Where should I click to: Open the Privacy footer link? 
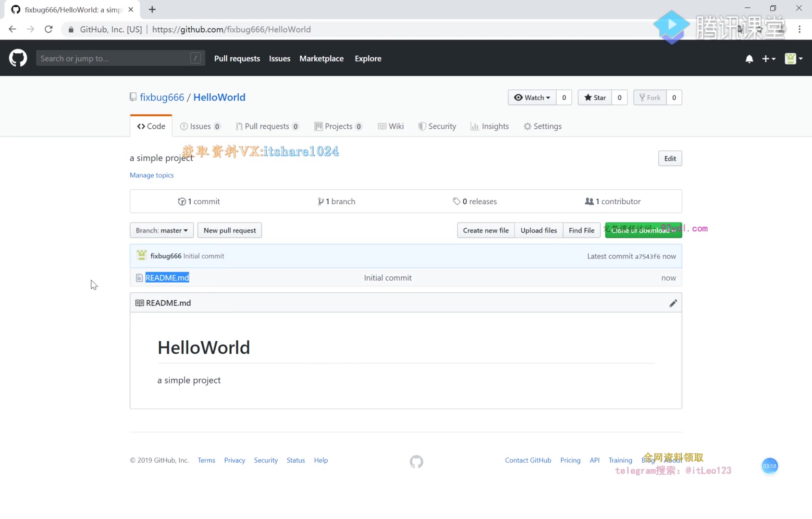pyautogui.click(x=234, y=460)
